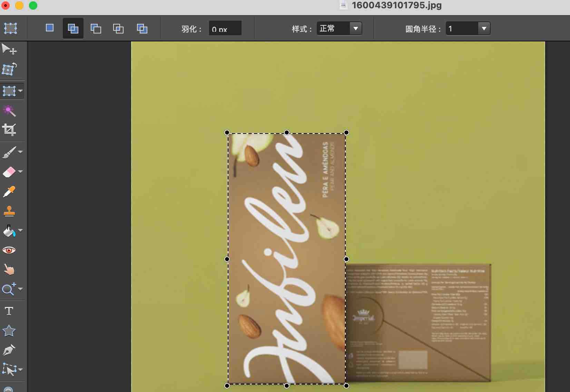The image size is (570, 392).
Task: Open the 样式 style dropdown
Action: tap(339, 29)
